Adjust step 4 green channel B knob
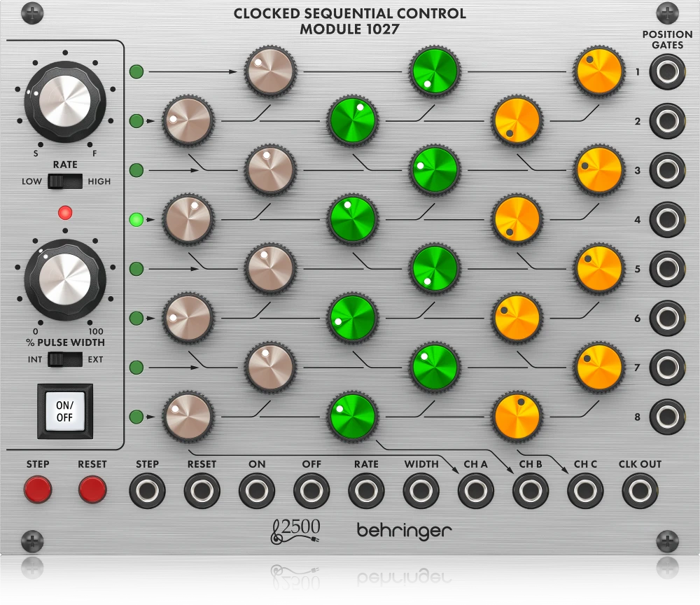 coord(352,220)
